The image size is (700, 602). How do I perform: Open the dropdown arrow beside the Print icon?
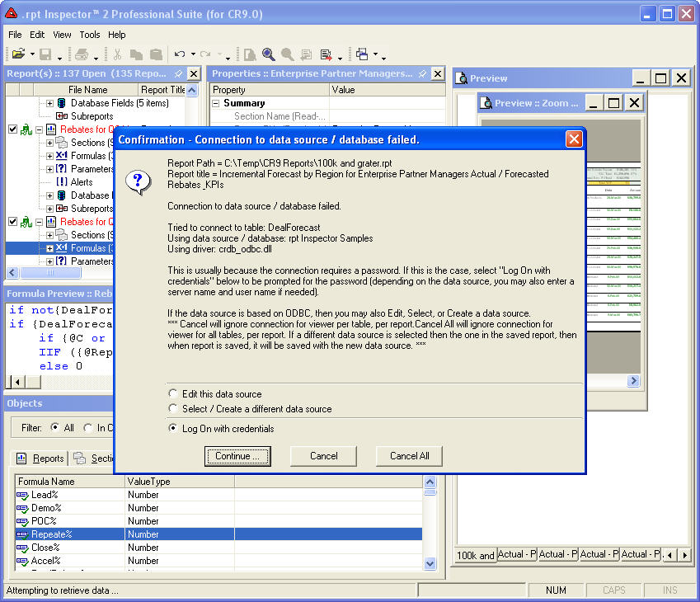click(x=96, y=58)
